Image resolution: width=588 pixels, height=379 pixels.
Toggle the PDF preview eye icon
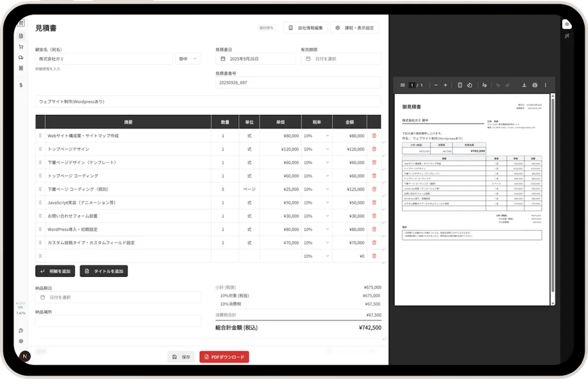click(x=567, y=24)
